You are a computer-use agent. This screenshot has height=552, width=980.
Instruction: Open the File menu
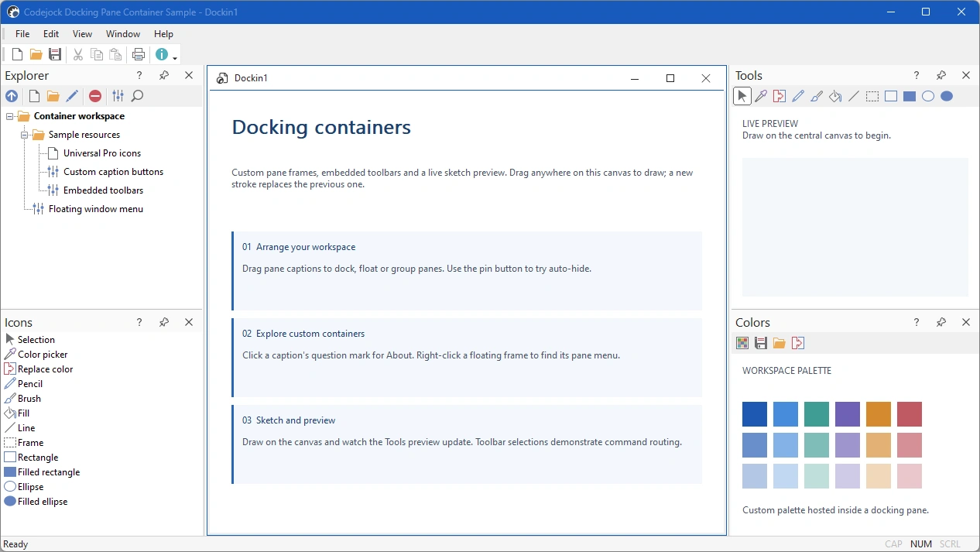[x=22, y=34]
